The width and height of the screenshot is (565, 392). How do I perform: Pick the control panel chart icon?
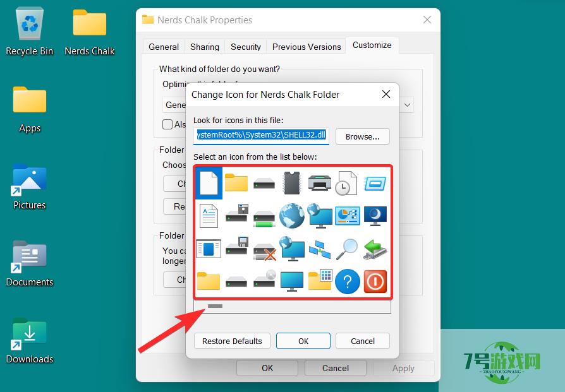point(347,216)
